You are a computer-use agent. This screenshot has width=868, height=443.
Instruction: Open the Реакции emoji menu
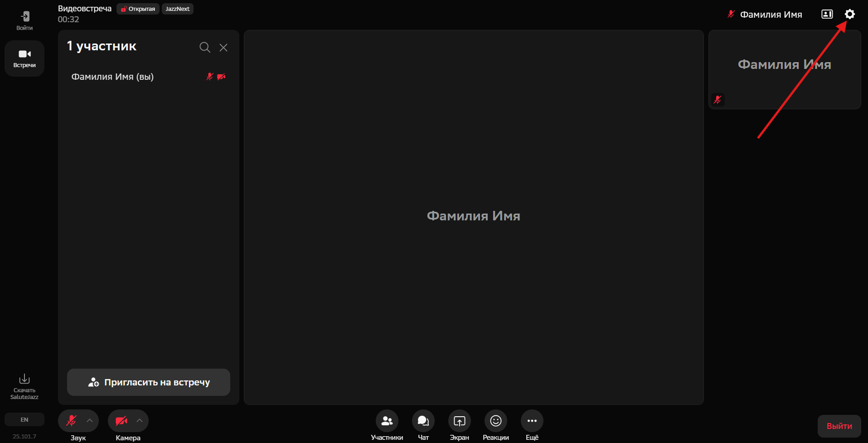tap(495, 421)
